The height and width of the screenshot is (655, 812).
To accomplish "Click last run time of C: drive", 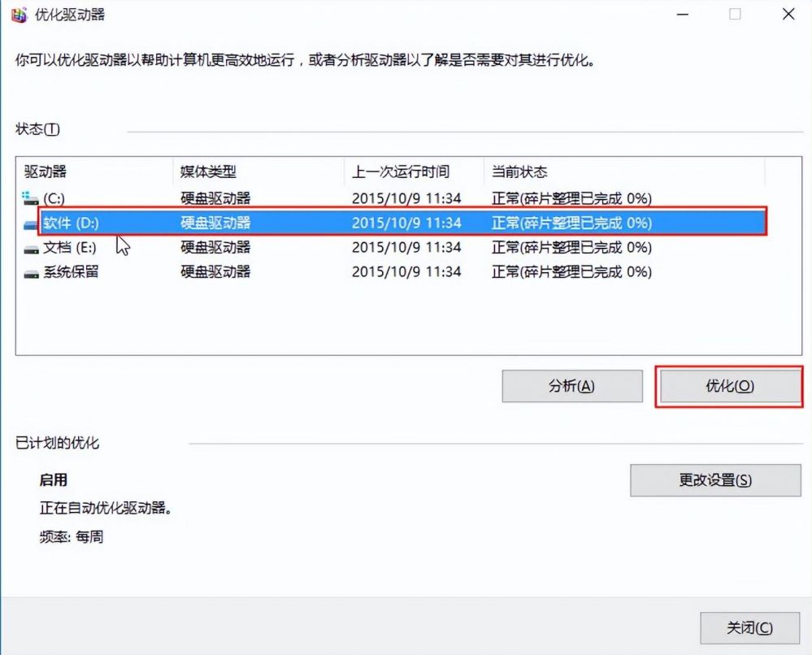I will coord(406,198).
